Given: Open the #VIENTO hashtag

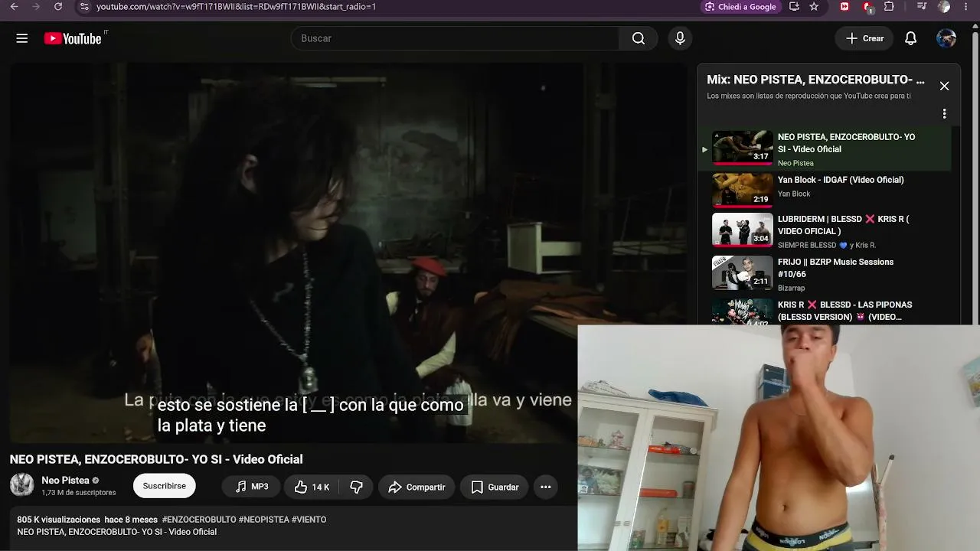Looking at the screenshot, I should coord(309,520).
